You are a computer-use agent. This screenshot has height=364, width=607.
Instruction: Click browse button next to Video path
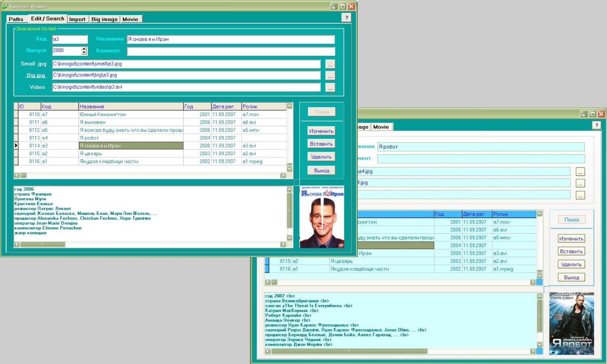coord(330,87)
